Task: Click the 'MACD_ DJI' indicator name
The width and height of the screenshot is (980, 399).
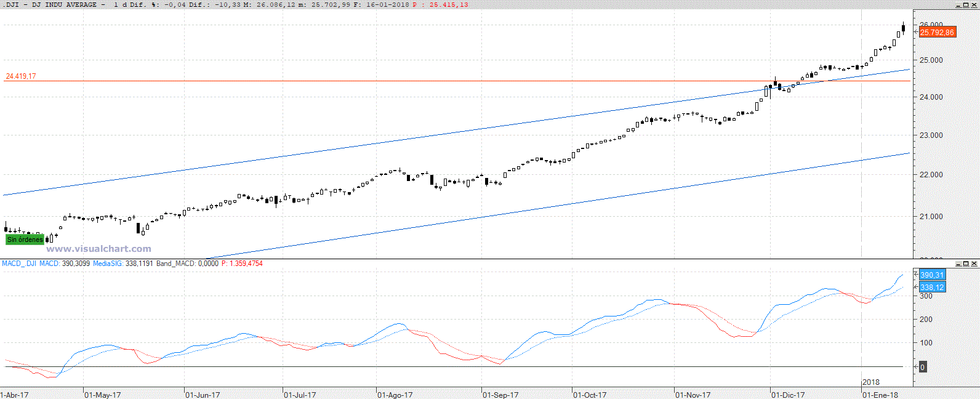Action: (x=19, y=264)
